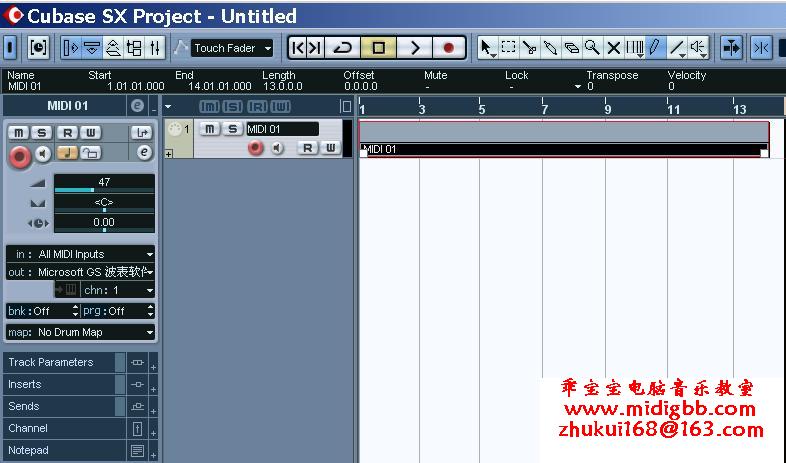Select the Time Warp tool
This screenshot has width=786, height=463.
[635, 48]
